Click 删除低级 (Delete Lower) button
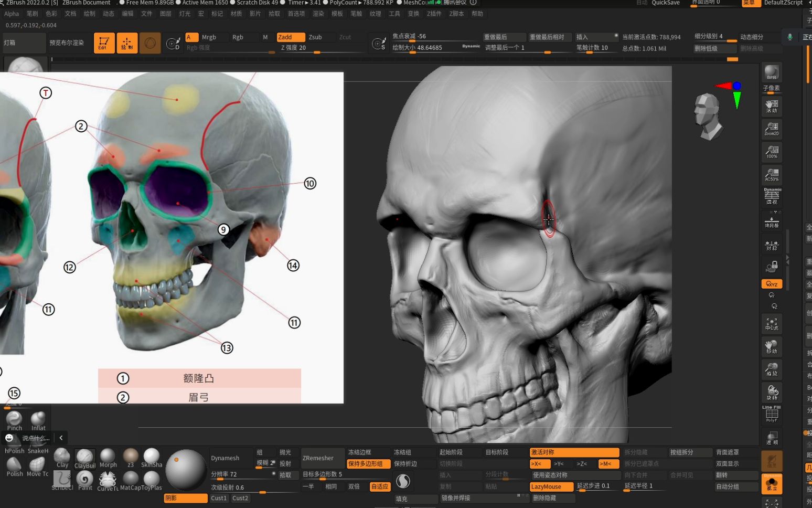The image size is (812, 508). click(x=715, y=48)
